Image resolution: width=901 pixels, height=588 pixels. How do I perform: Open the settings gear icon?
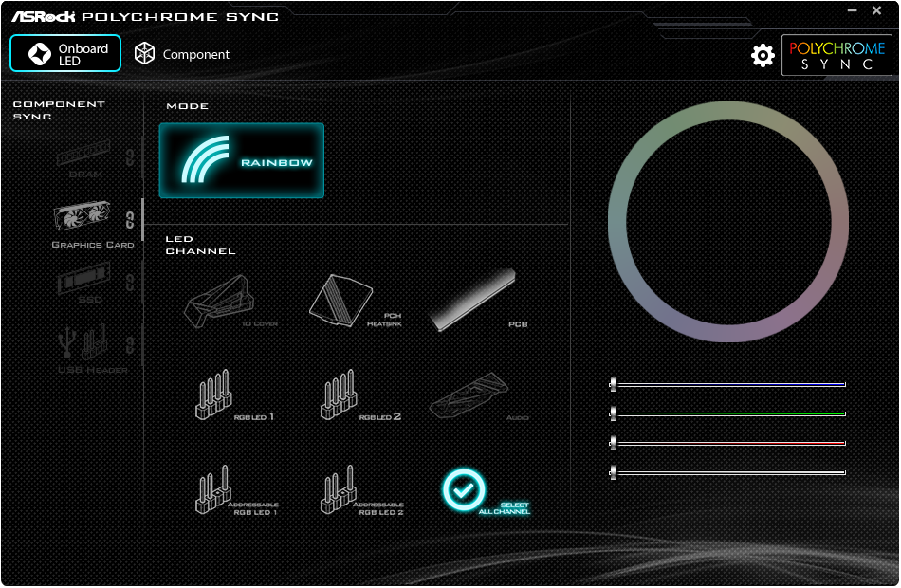click(763, 55)
